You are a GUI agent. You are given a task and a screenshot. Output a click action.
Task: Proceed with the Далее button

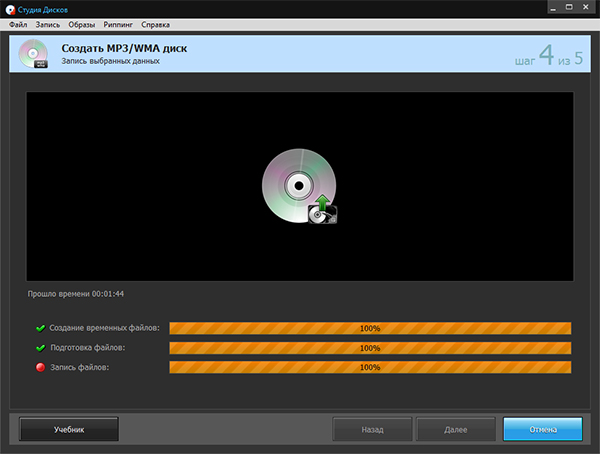(x=456, y=429)
